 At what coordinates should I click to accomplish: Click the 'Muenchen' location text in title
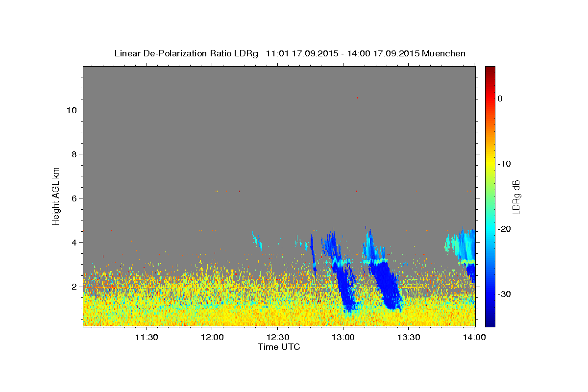443,53
